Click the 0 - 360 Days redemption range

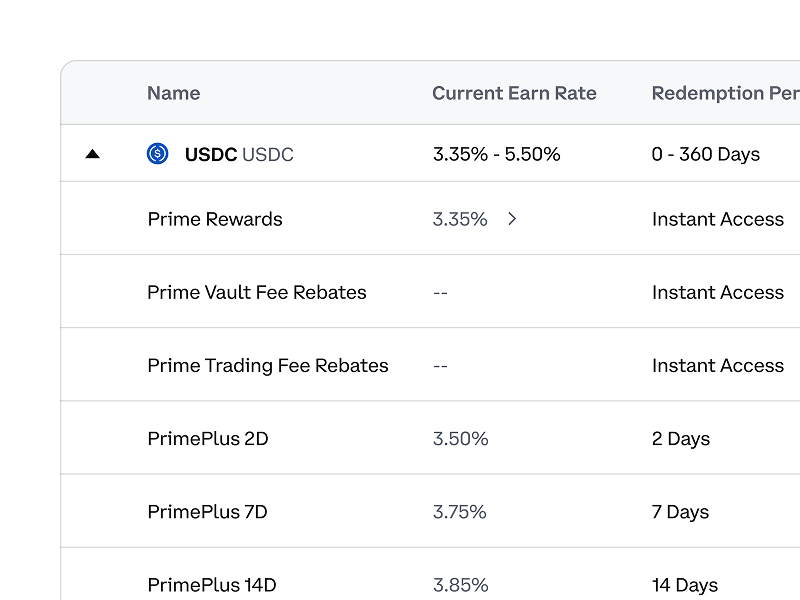705,154
